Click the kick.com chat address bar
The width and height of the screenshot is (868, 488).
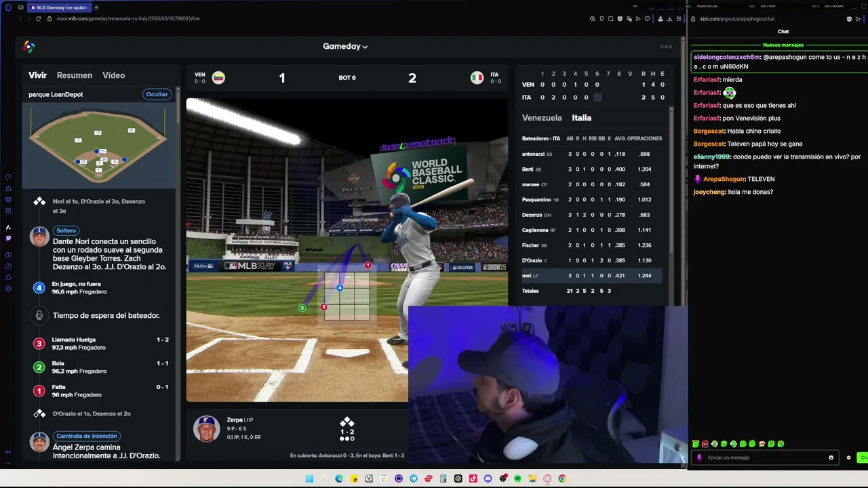coord(737,19)
